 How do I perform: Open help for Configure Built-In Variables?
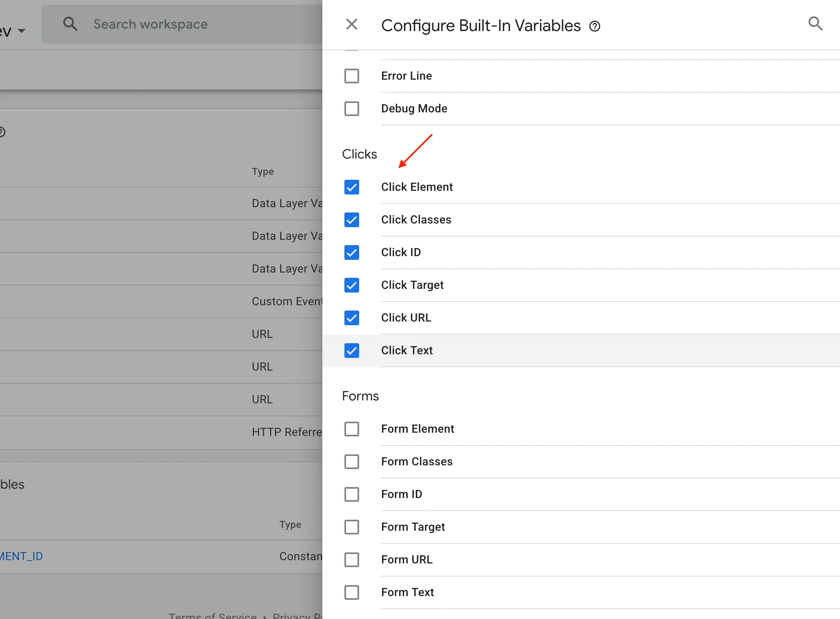pyautogui.click(x=594, y=26)
